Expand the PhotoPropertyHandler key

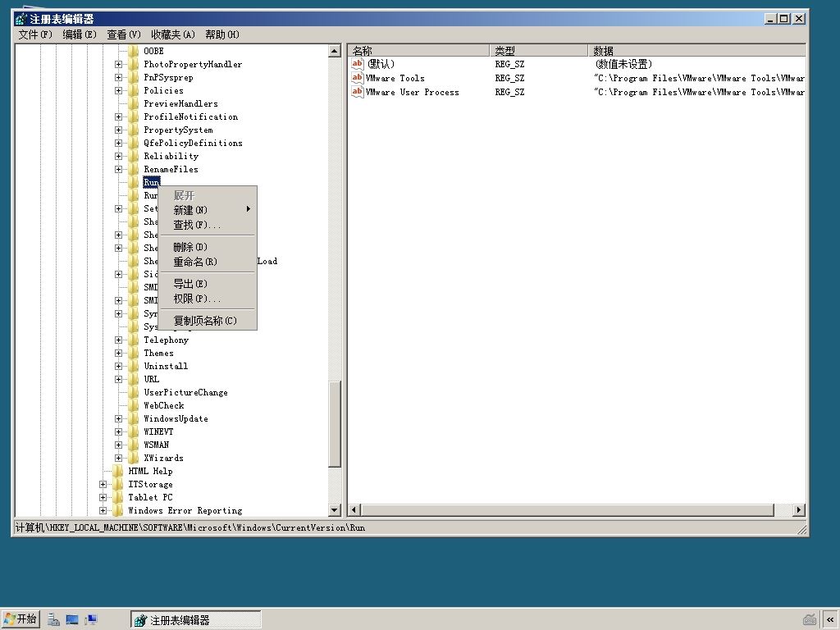pos(118,64)
